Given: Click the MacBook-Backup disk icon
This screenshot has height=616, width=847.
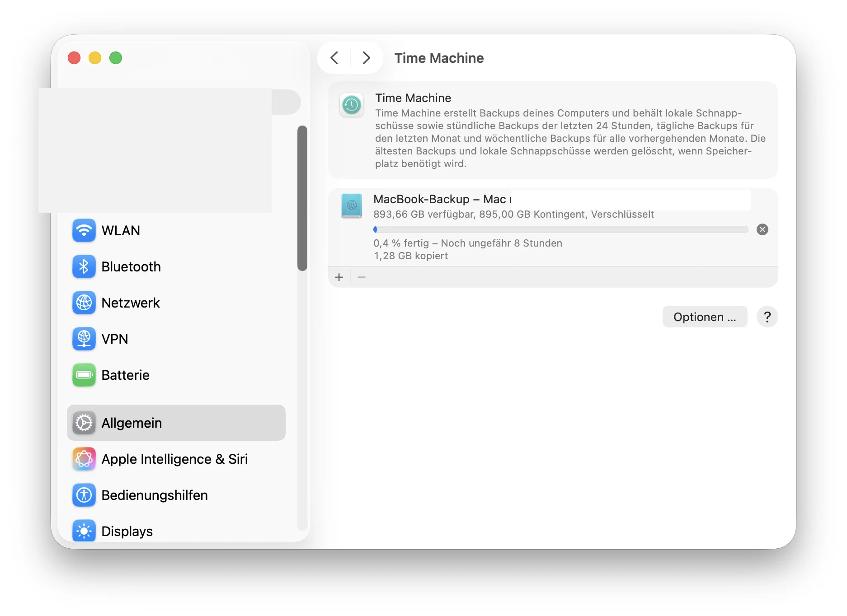Looking at the screenshot, I should point(352,206).
